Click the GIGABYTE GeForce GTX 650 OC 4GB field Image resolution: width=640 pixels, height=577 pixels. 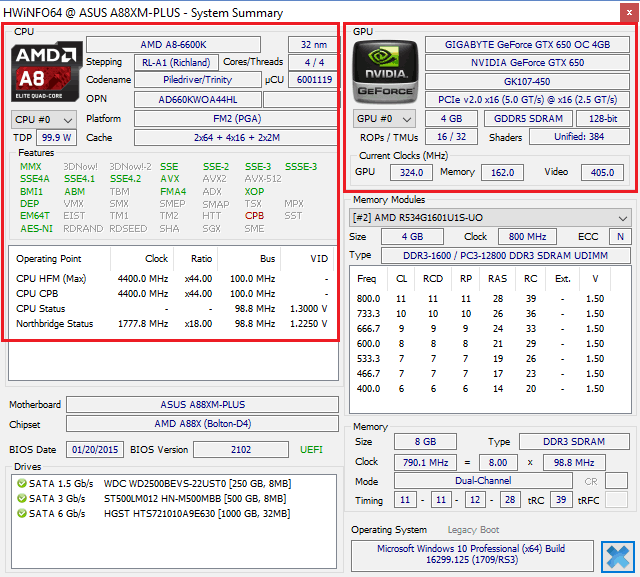click(x=527, y=44)
